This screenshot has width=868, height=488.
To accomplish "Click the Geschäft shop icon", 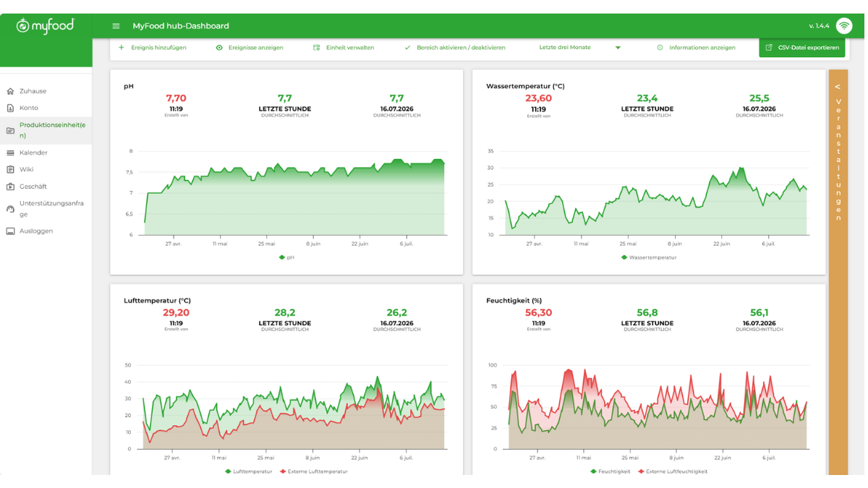I will [10, 187].
